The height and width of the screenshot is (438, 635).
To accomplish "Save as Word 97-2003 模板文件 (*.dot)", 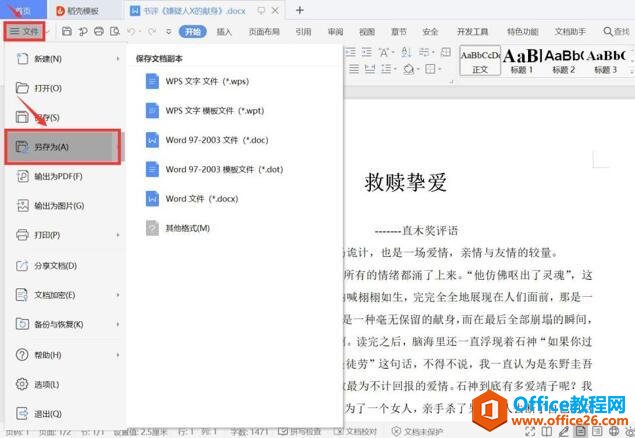I will 214,169.
